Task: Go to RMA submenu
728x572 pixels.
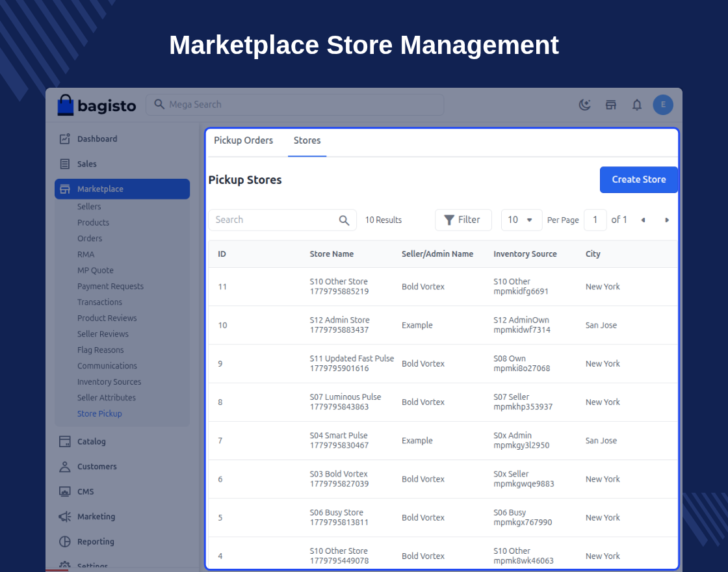Action: pos(86,254)
